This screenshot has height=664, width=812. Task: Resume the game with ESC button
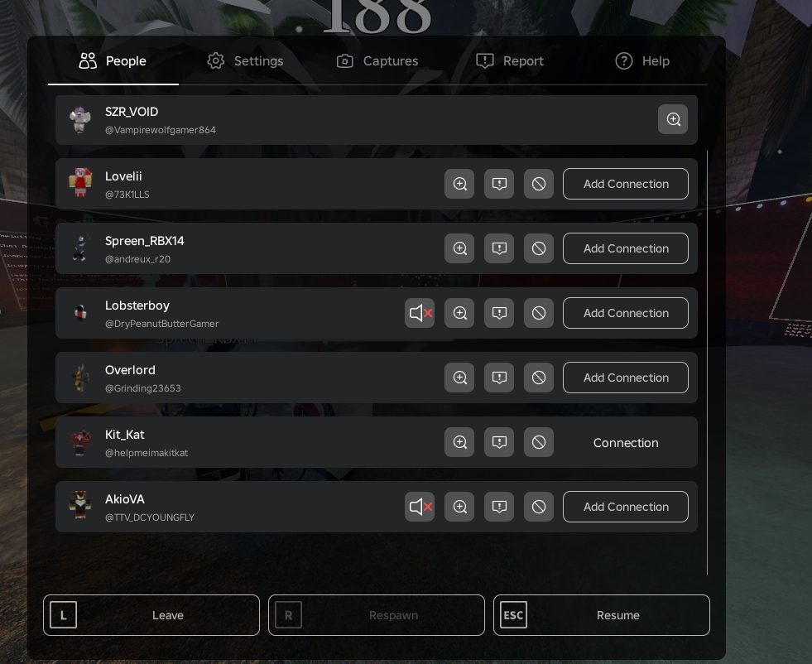pos(601,615)
